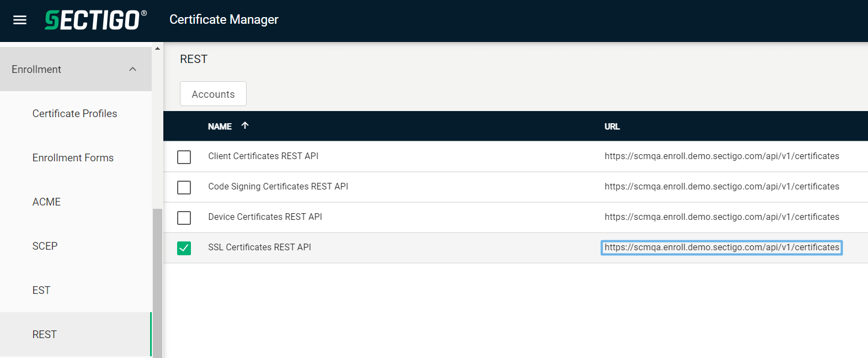Select the Client Certificates REST API name
Screen dimensions: 868x358
pos(263,156)
